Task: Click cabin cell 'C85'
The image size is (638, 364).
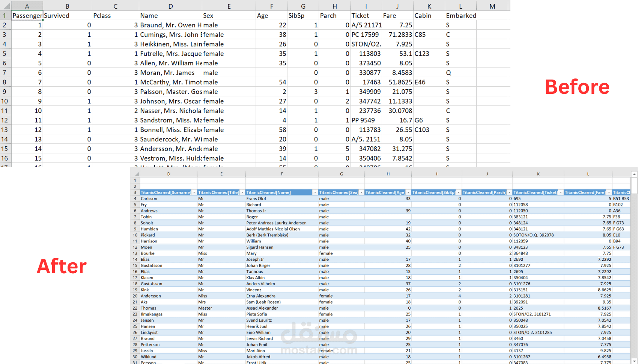Action: (429, 35)
